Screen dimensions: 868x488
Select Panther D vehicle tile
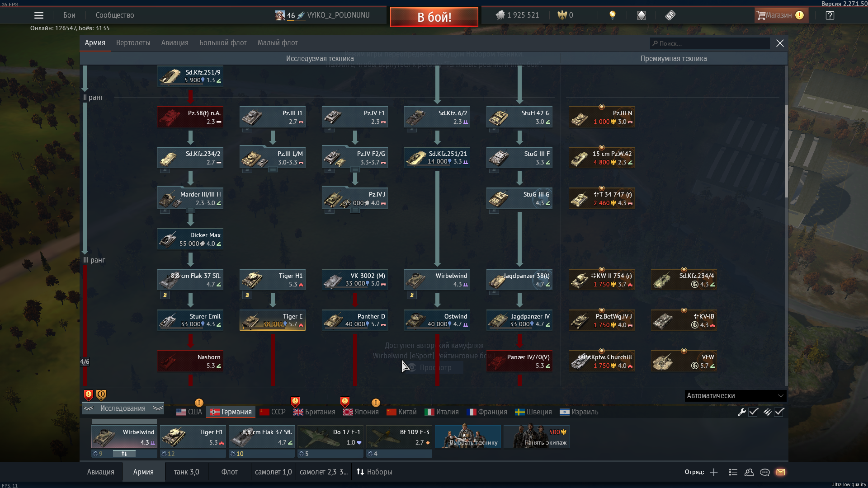[355, 320]
